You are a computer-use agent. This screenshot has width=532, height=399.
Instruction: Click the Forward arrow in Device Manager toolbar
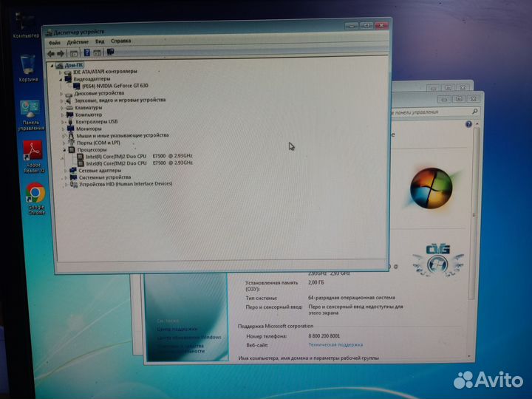pyautogui.click(x=61, y=53)
